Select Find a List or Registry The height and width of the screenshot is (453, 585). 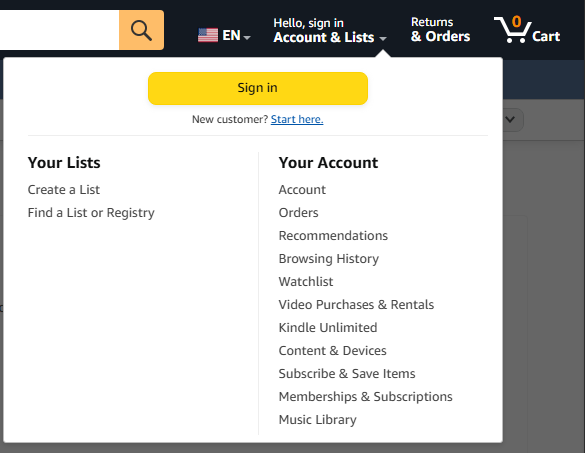[91, 213]
